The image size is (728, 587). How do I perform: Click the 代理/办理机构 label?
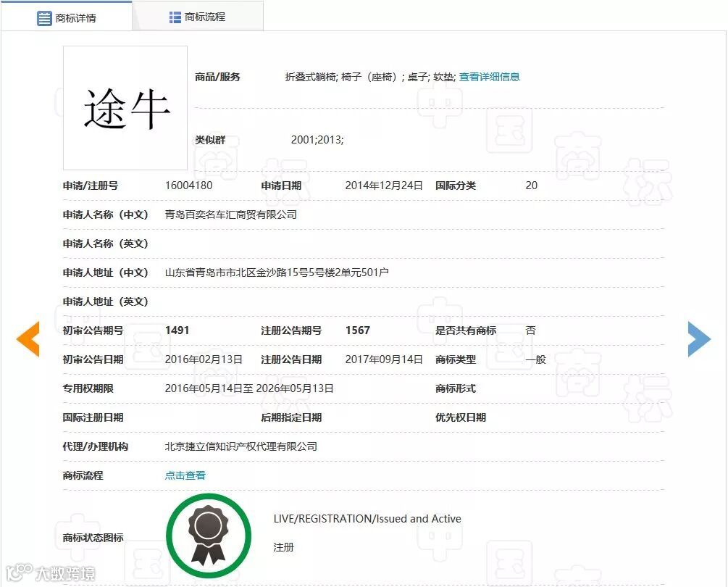pyautogui.click(x=95, y=446)
